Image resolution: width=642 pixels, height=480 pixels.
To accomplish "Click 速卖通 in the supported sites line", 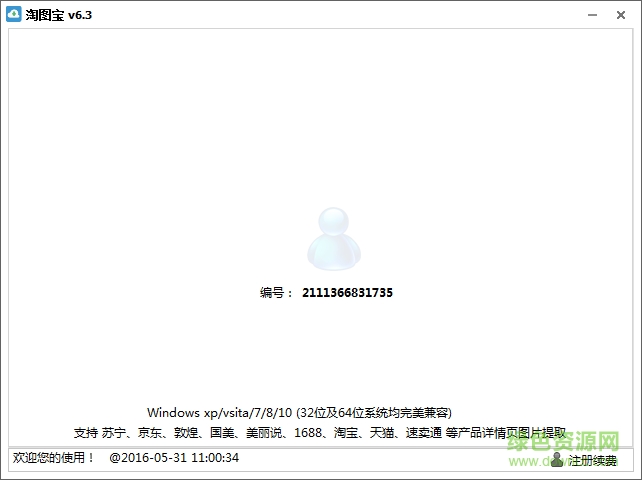I will 424,433.
